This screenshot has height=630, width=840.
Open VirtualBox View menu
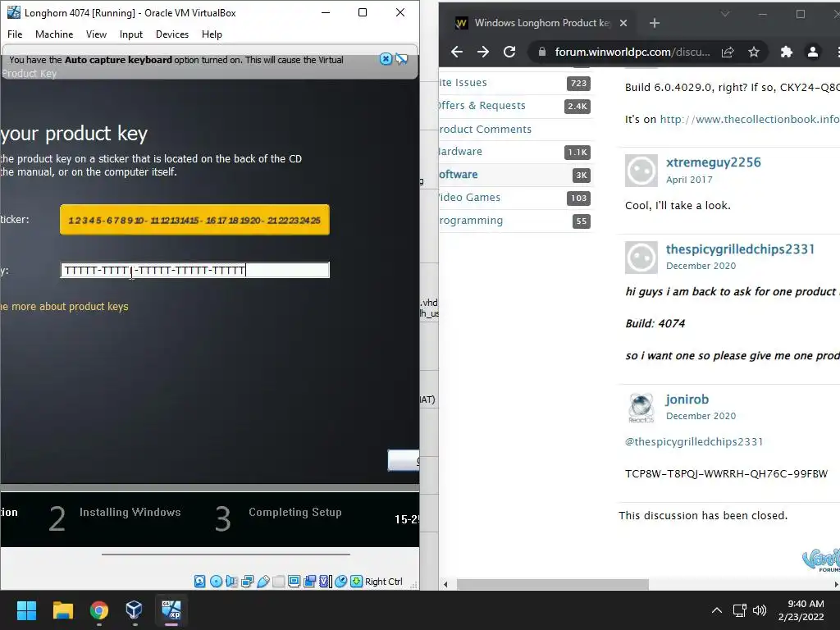tap(97, 34)
